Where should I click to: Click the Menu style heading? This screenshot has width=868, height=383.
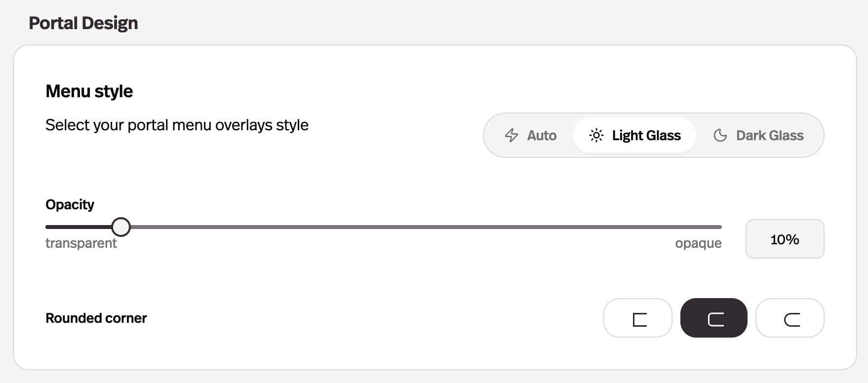point(89,91)
